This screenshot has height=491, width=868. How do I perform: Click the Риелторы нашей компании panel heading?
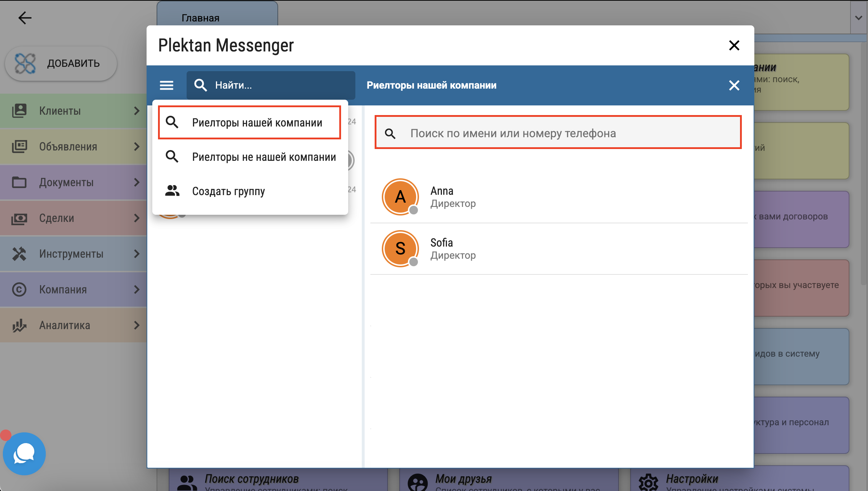[x=431, y=85]
